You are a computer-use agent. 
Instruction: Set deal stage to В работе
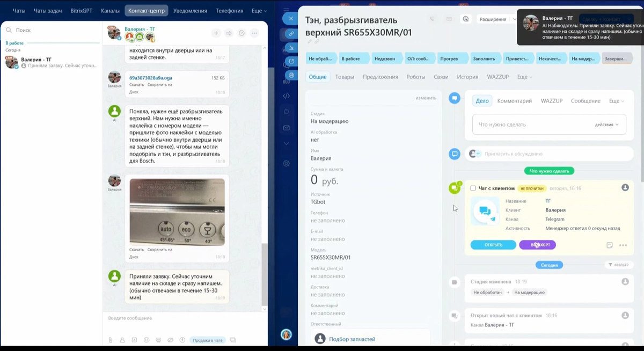pos(353,58)
